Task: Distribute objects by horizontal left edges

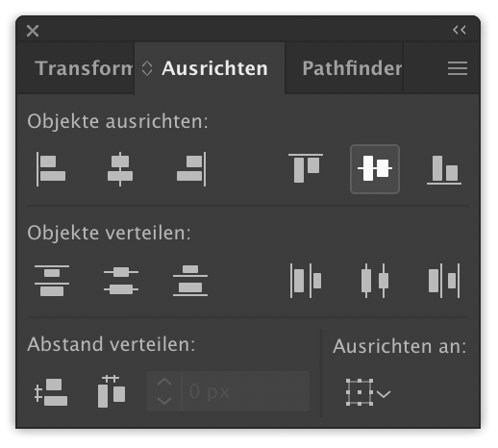Action: [x=306, y=281]
